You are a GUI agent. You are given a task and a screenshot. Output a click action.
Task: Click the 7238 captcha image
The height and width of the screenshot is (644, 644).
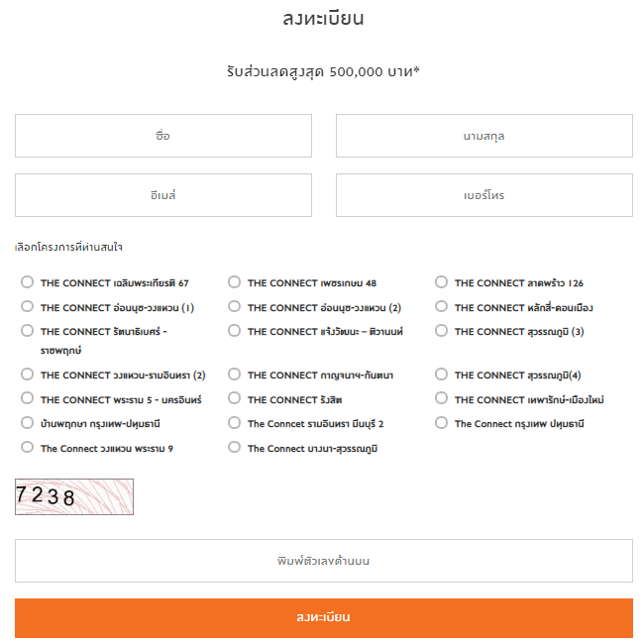(x=74, y=496)
